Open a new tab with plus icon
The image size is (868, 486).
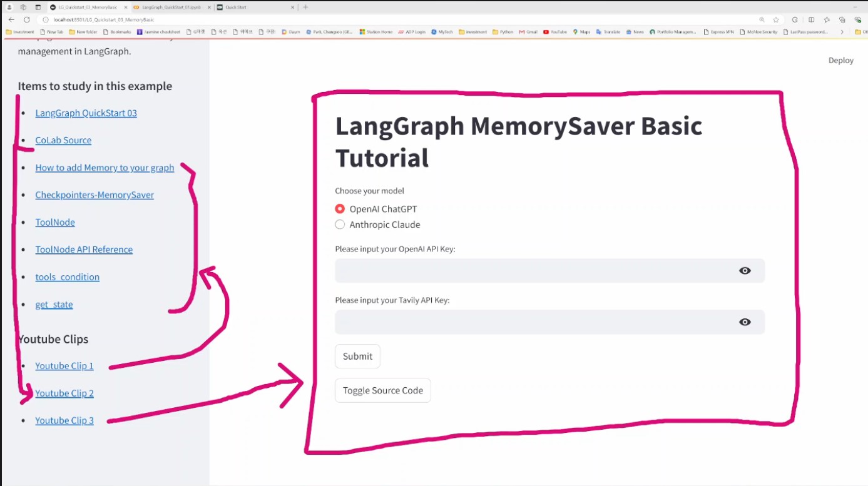[x=305, y=7]
